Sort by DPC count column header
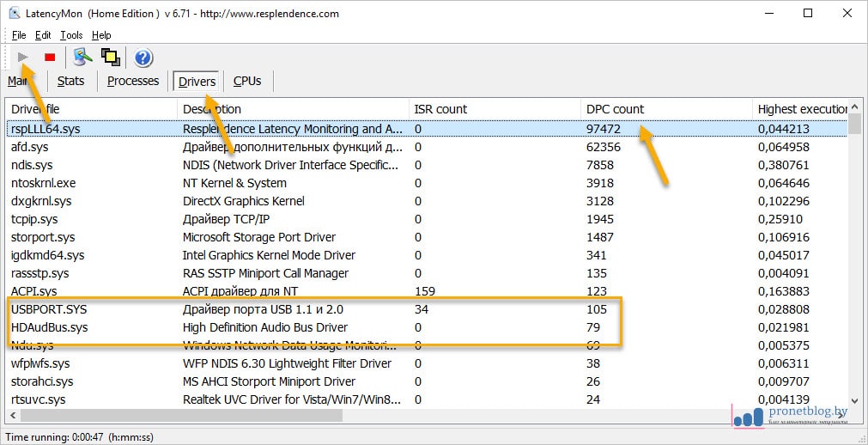Viewport: 868px width, 445px height. pyautogui.click(x=615, y=109)
